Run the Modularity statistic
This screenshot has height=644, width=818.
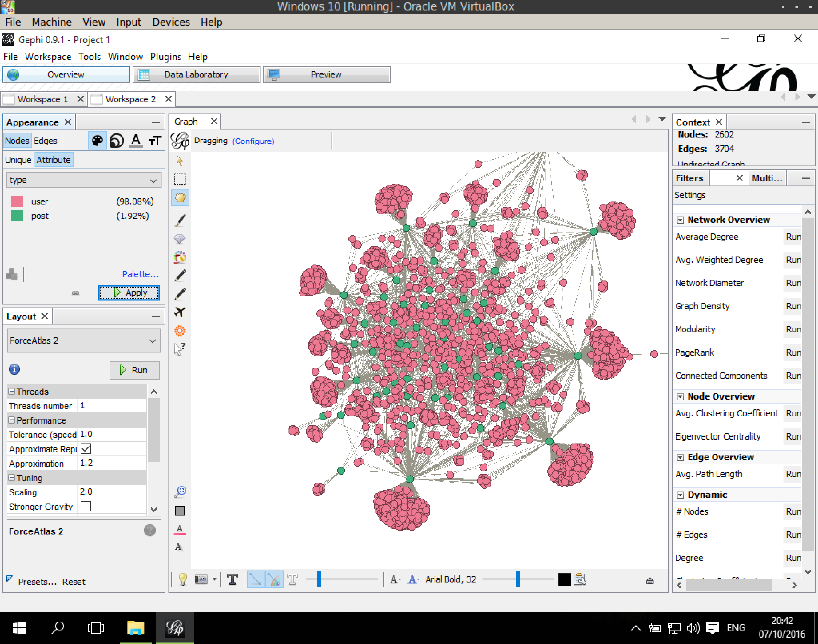point(793,329)
